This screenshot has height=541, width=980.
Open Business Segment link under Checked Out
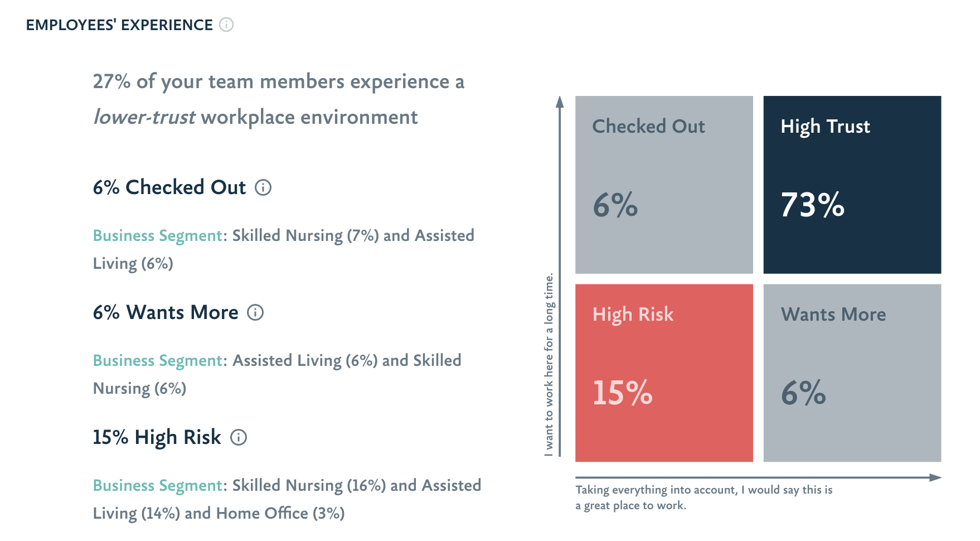click(158, 235)
